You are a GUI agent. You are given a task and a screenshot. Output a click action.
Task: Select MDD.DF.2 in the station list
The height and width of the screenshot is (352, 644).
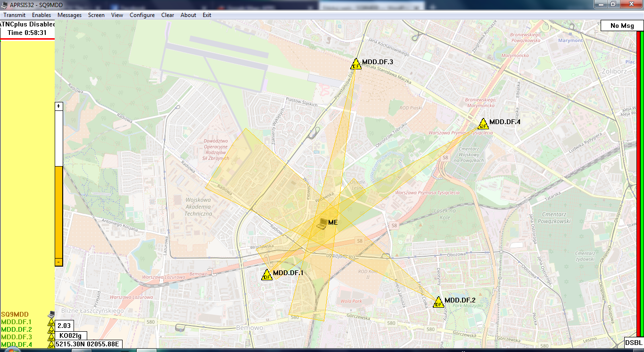click(17, 329)
